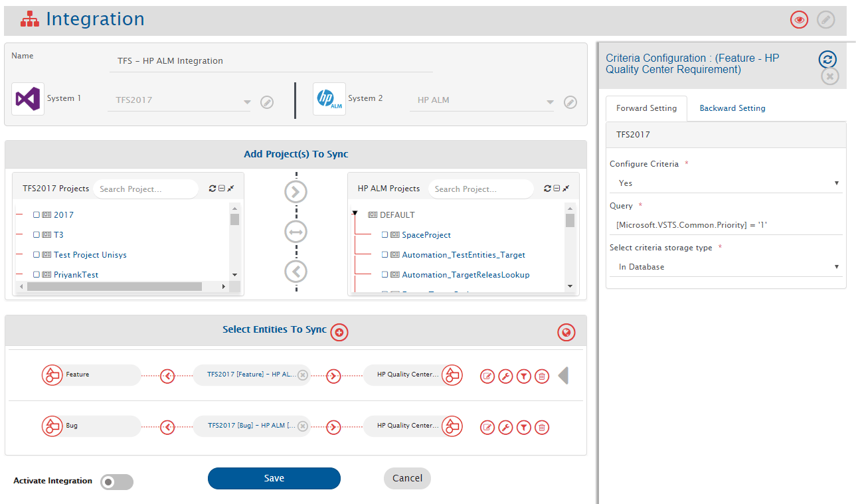Screen dimensions: 856x504
Task: Collapse the DEFAULT tree node in HP ALM Projects
Action: [x=355, y=214]
